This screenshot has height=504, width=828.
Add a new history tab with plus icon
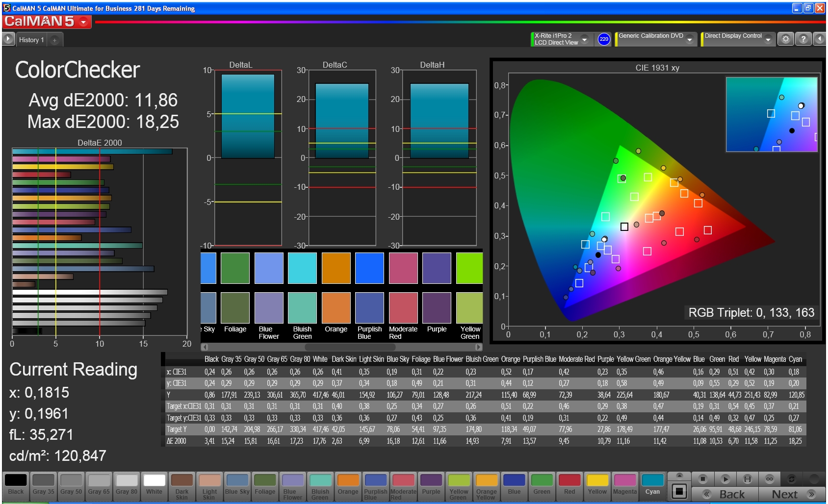coord(54,40)
